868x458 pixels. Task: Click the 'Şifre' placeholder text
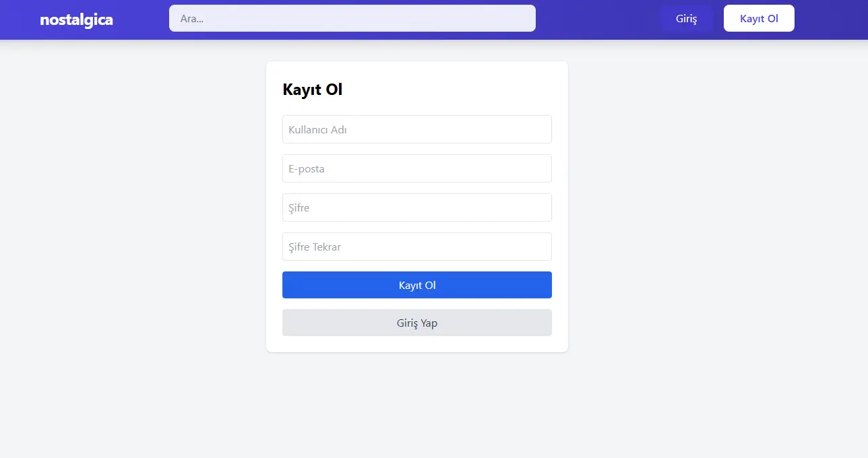299,207
